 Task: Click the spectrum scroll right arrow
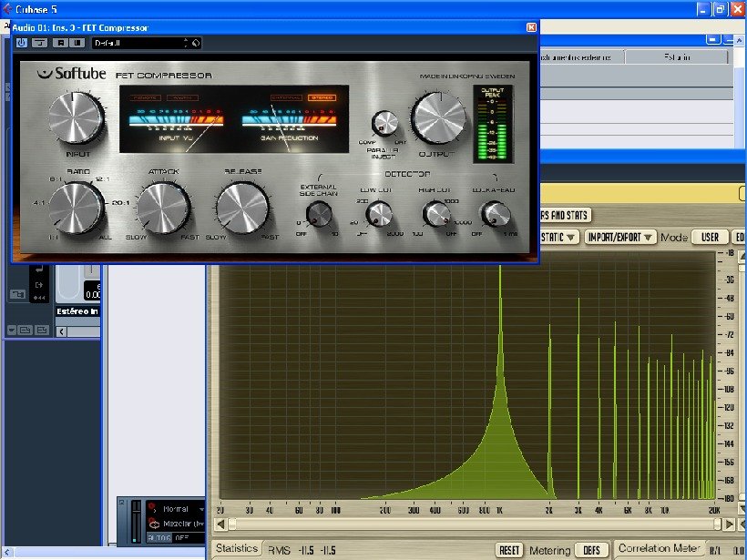[729, 524]
